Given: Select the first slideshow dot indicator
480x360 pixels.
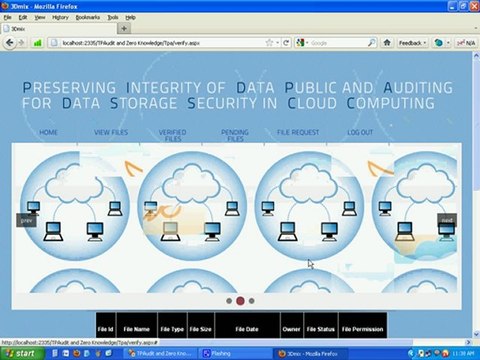Looking at the screenshot, I should coord(229,301).
